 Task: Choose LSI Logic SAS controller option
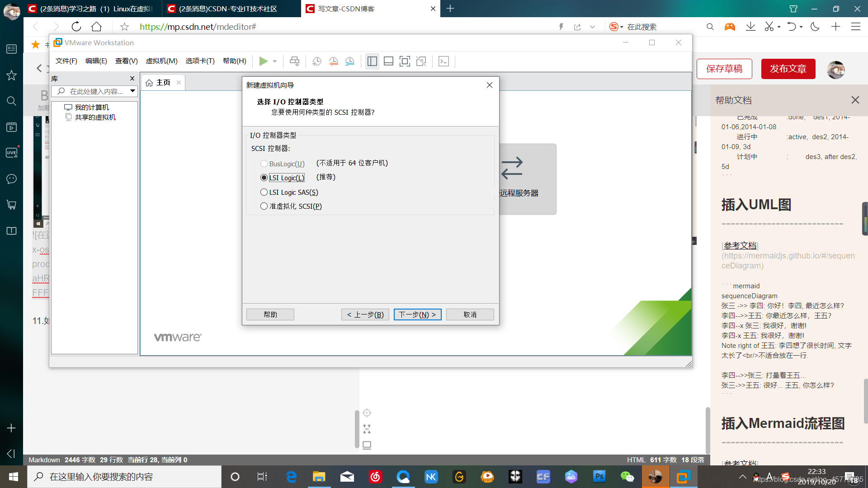[x=264, y=192]
